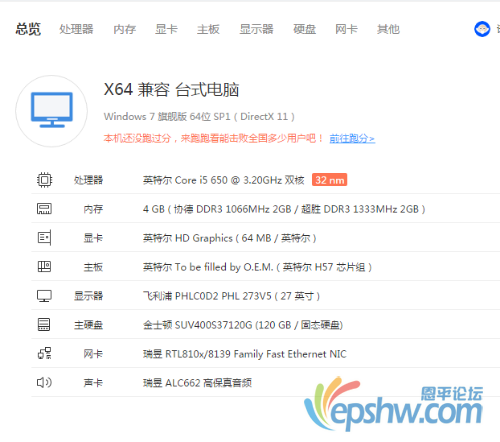
Task: Select the To be filled by O.E.M. text
Action: [257, 267]
